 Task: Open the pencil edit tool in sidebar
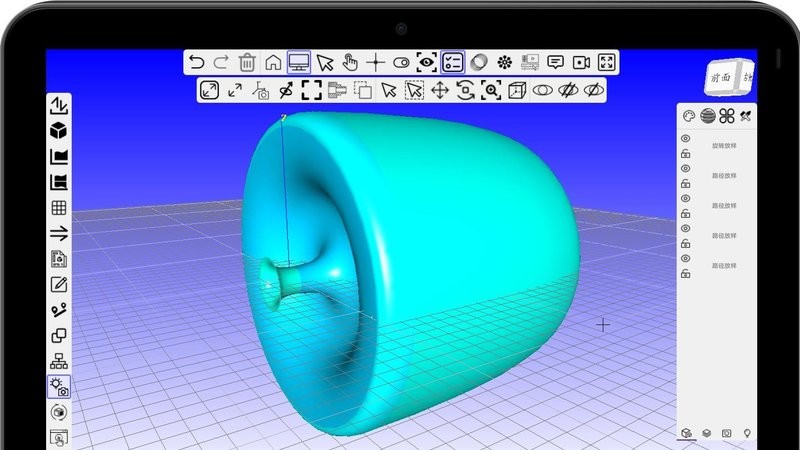click(59, 284)
